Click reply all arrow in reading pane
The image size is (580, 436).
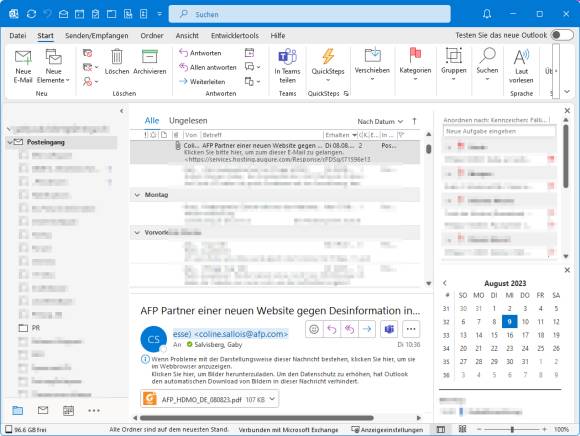pyautogui.click(x=349, y=329)
